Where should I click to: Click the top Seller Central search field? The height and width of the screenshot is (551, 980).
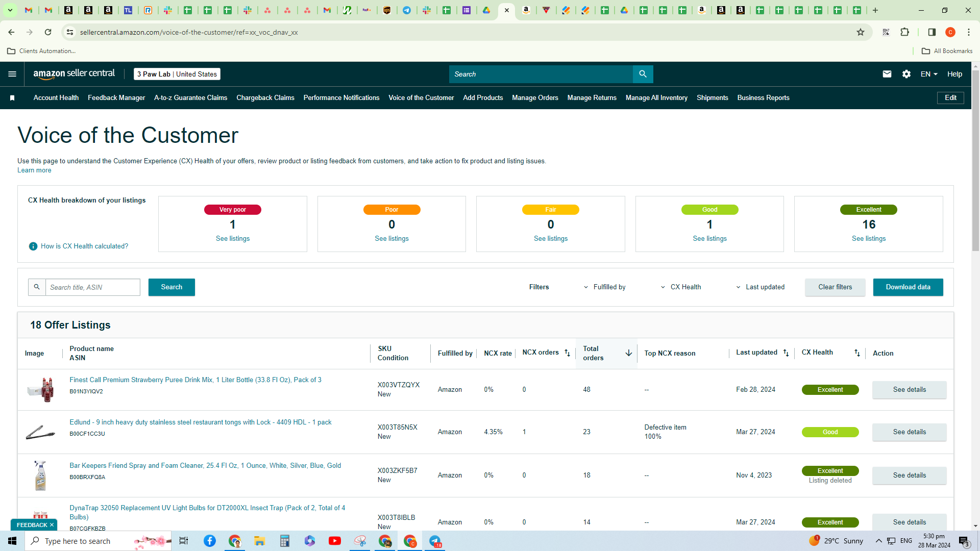coord(541,74)
